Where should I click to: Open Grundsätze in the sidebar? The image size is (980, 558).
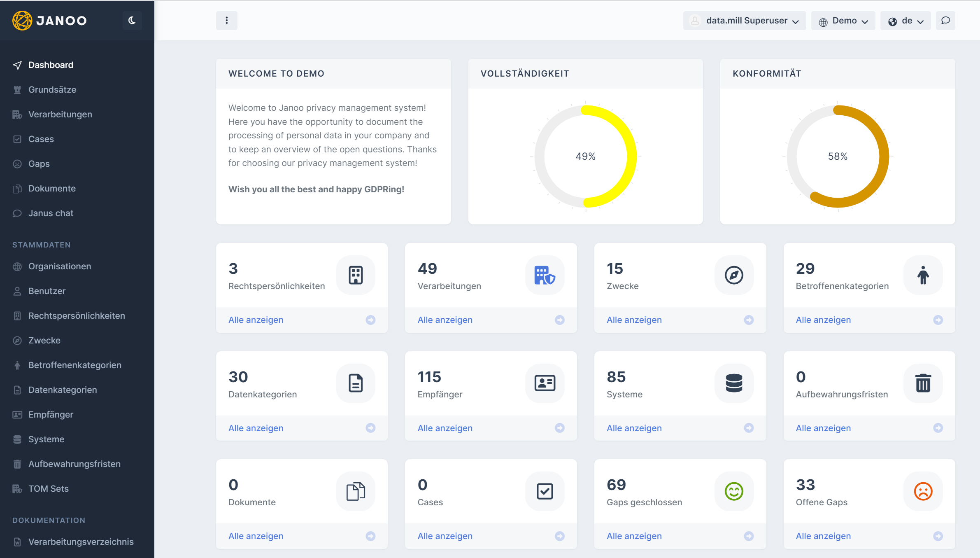[x=52, y=90]
